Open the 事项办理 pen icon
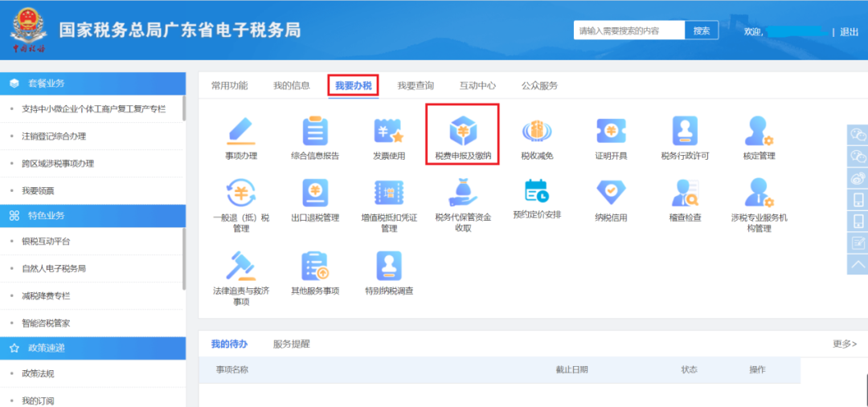The image size is (868, 407). pos(241,132)
